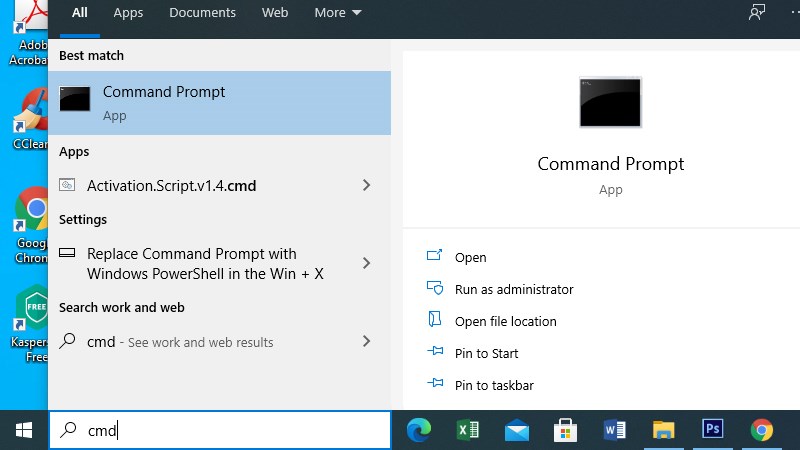Open the Mail app taskbar icon

coord(516,430)
